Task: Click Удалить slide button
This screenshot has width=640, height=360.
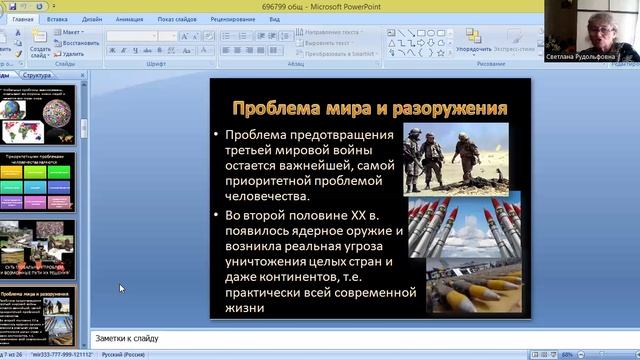Action: [69, 54]
